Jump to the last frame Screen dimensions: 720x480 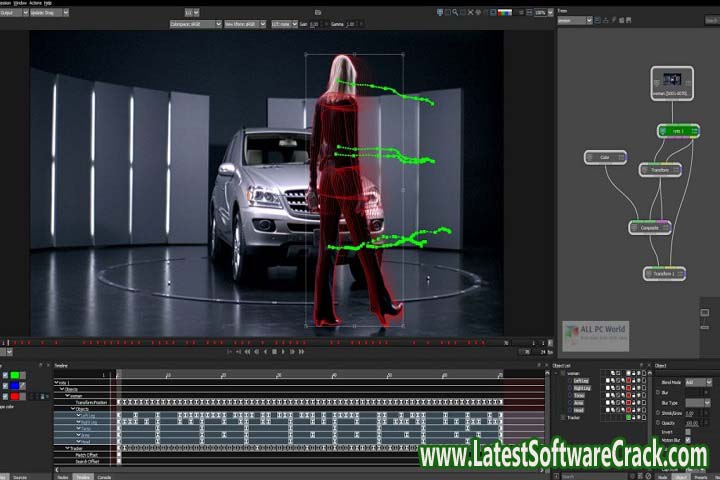[x=302, y=352]
